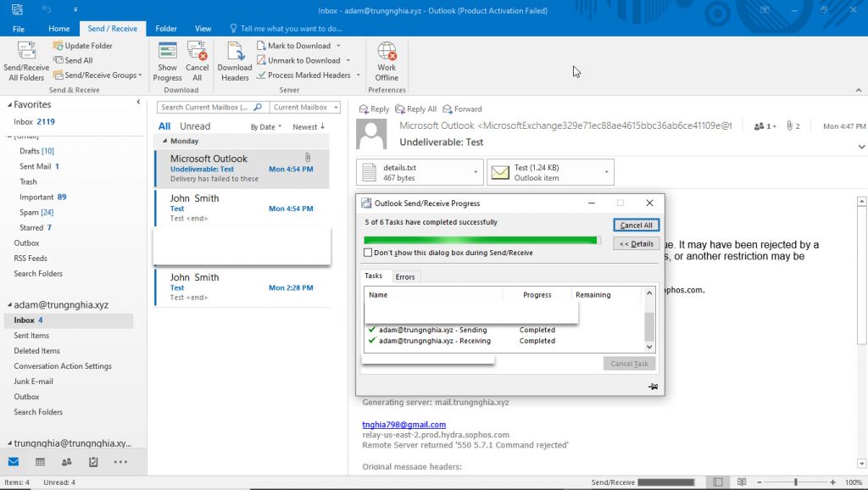Toggle Work Offline mode in the ribbon
868x490 pixels.
pyautogui.click(x=387, y=61)
